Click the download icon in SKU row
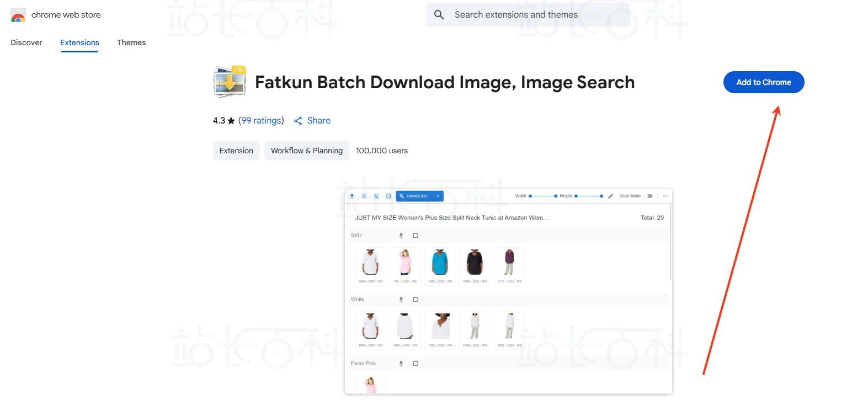Viewport: 868px width, 407px height. (x=401, y=235)
